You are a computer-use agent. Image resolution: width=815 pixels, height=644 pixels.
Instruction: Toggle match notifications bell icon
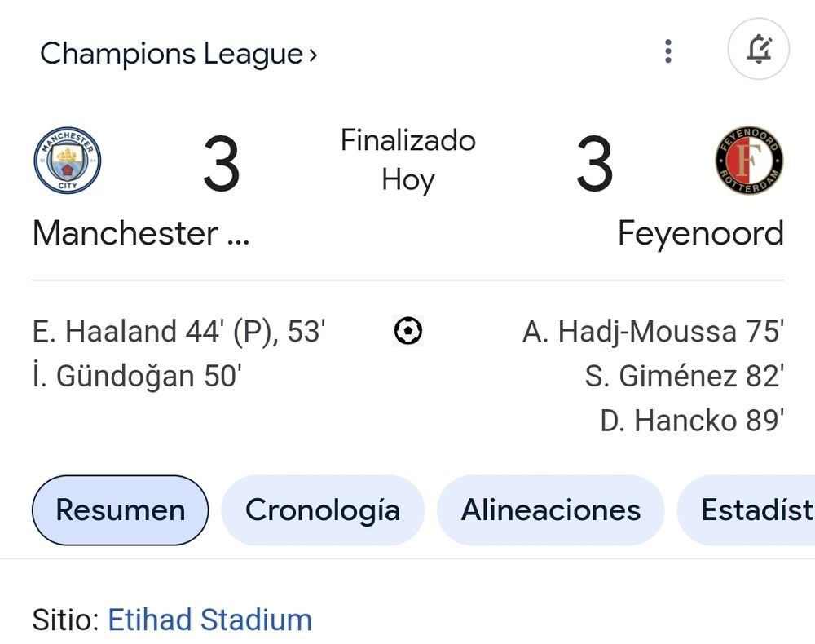[758, 50]
